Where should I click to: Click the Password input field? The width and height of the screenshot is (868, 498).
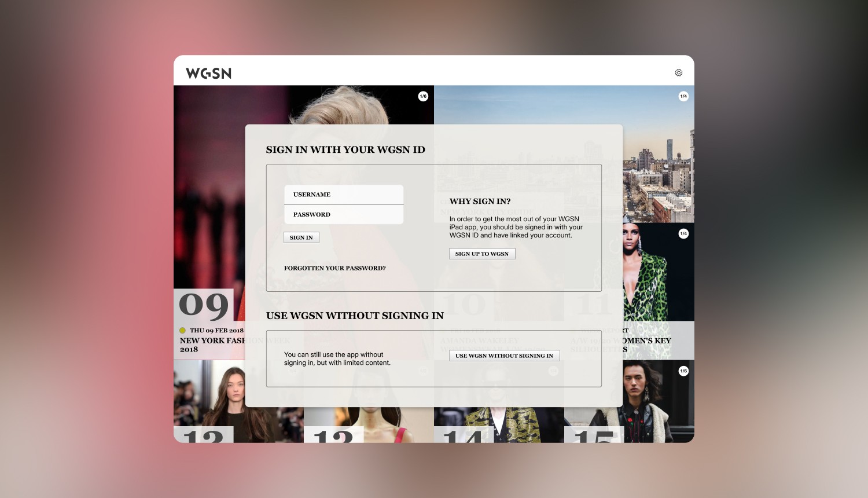tap(344, 214)
